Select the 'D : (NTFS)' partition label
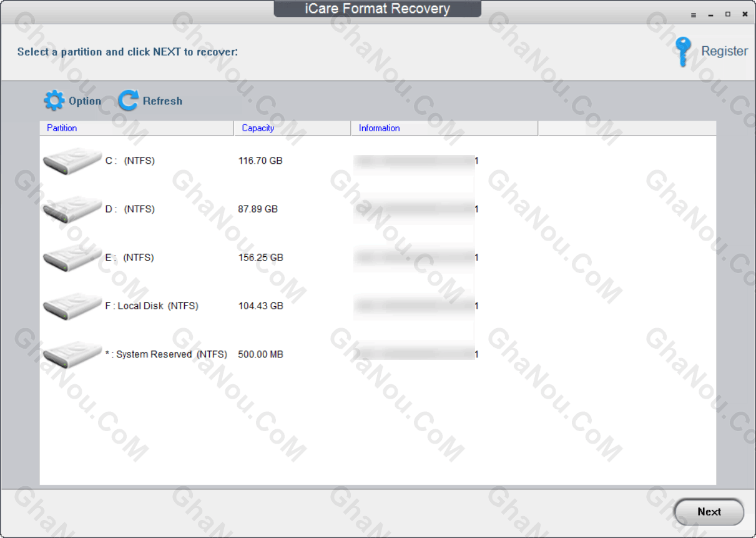The height and width of the screenshot is (538, 756). [x=130, y=209]
